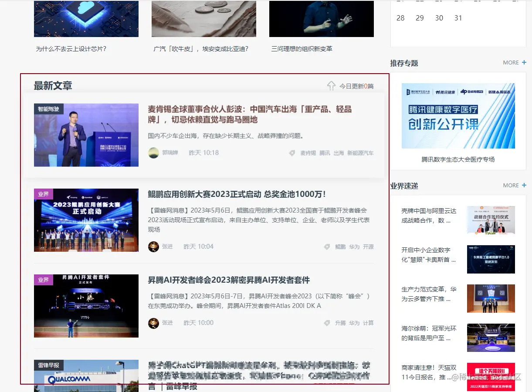This screenshot has height=392, width=532.
Task: Open 腾讯健康数字医疗创新公开课 banner
Action: click(458, 116)
